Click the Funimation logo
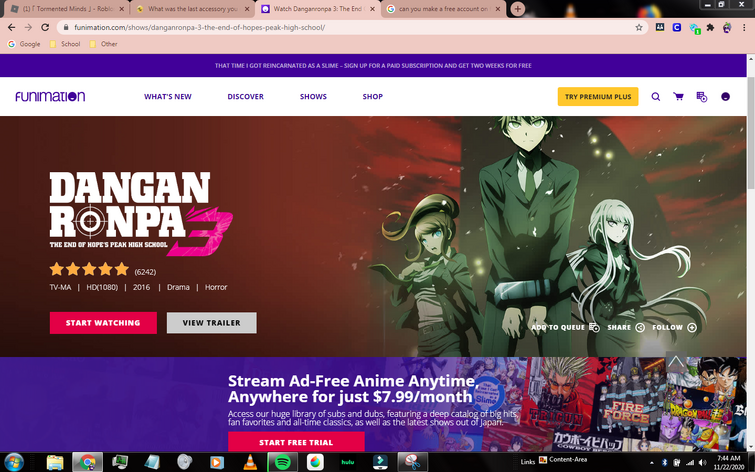The image size is (755, 472). (50, 96)
